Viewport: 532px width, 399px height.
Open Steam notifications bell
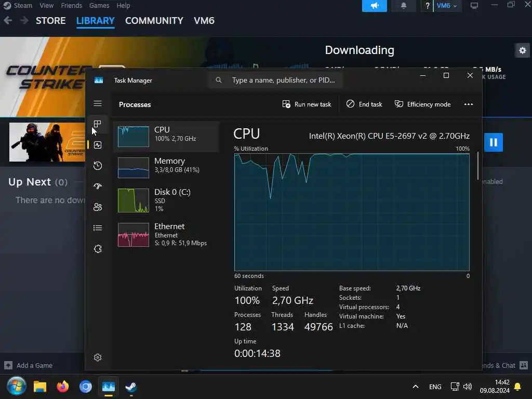tap(403, 6)
